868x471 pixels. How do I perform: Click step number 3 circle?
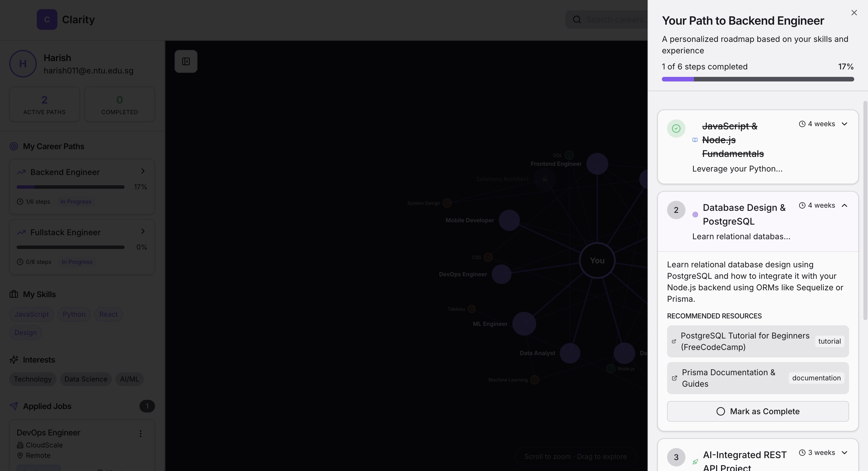click(x=676, y=457)
